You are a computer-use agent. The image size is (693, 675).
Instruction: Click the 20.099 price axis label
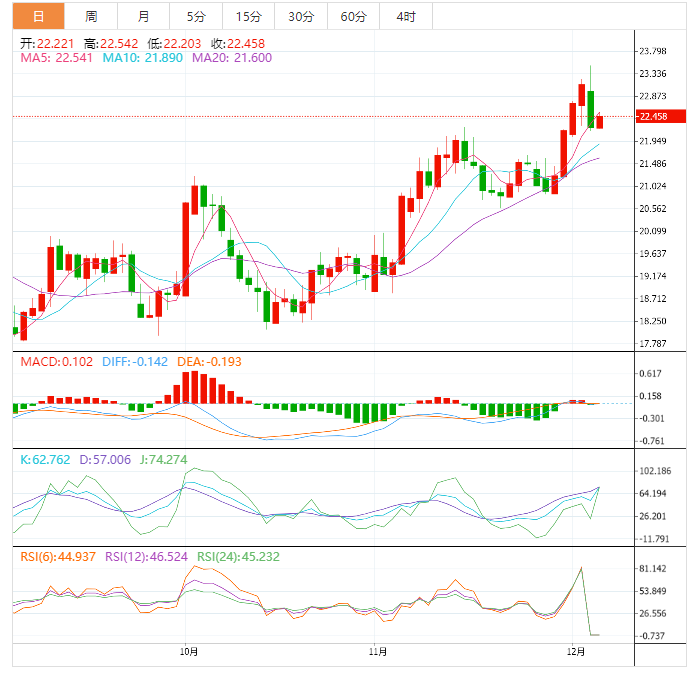653,231
